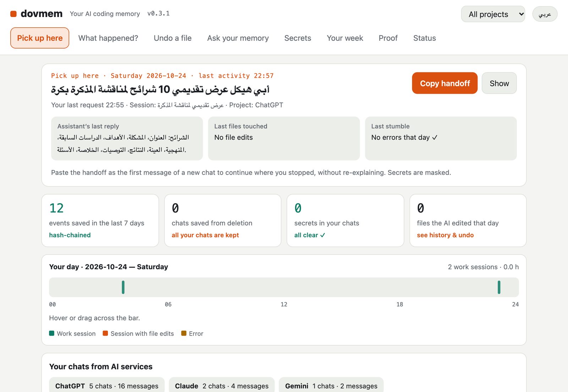Select the ChatGPT 5 chats chip
The image size is (568, 392).
click(x=107, y=386)
